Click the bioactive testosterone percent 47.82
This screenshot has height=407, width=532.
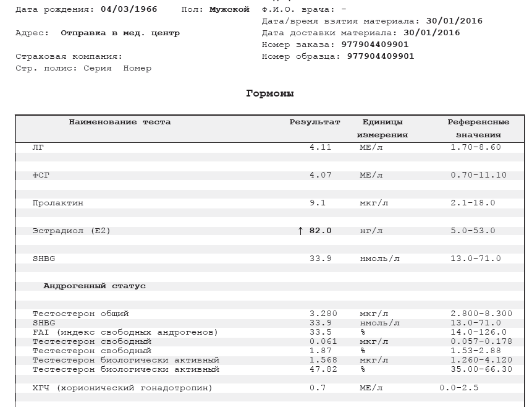(x=323, y=369)
